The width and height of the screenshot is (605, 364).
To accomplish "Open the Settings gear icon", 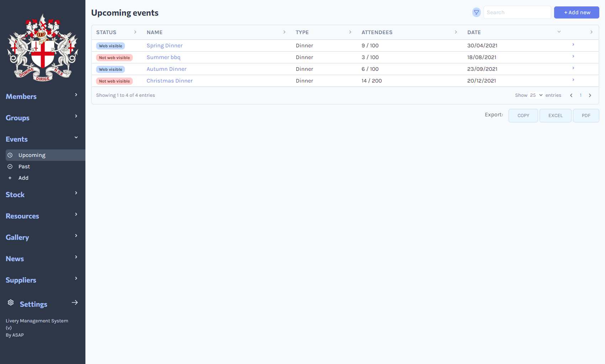I will click(11, 302).
